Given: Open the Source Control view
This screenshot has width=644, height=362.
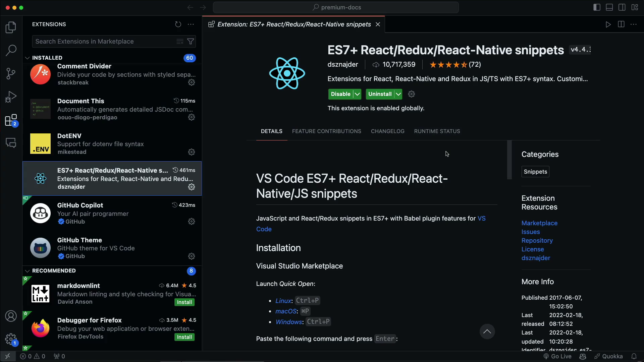Looking at the screenshot, I should (11, 73).
